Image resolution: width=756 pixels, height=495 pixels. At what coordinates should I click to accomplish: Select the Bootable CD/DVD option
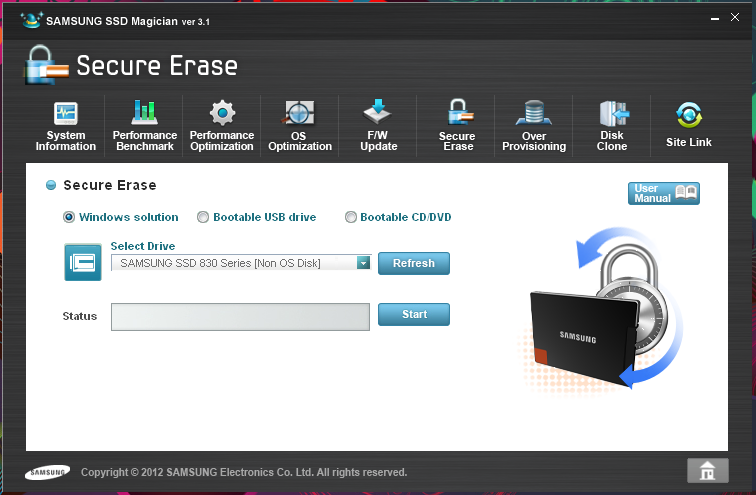351,217
